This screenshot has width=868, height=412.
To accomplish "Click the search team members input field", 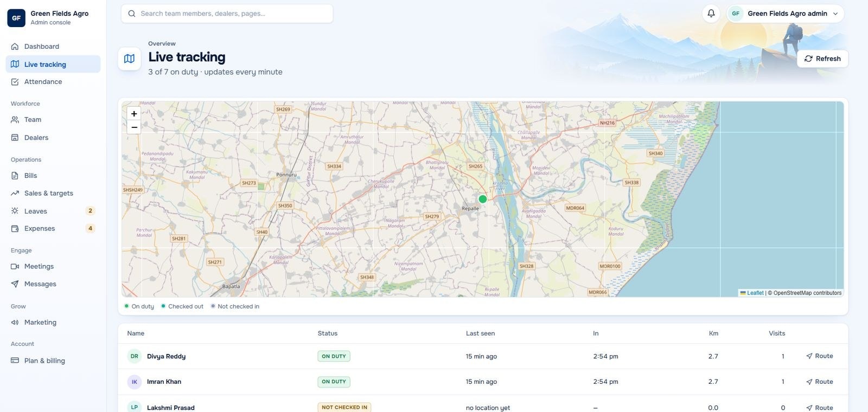I will click(x=227, y=14).
